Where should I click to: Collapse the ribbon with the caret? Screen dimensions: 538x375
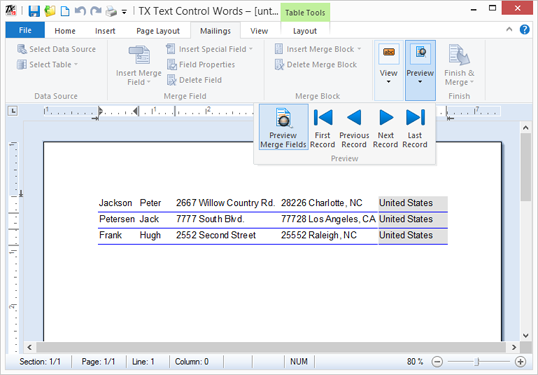[509, 30]
